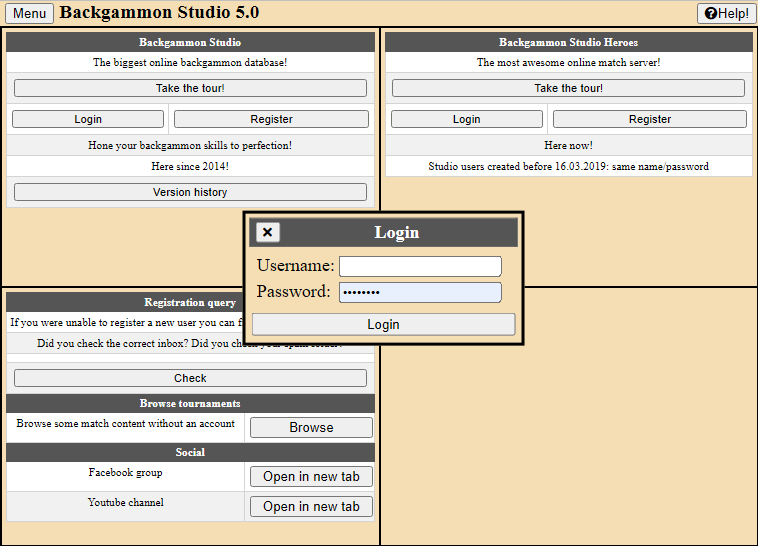
Task: Take the tour in Backgammon Studio panel
Action: [190, 88]
